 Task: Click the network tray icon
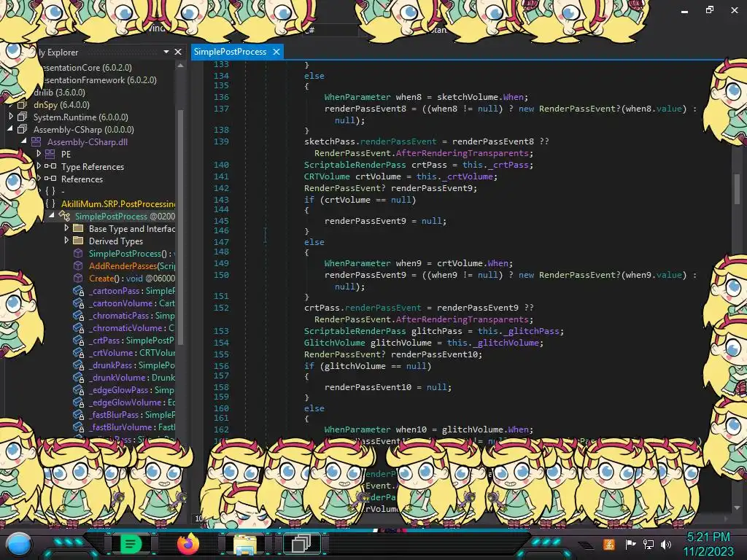coord(649,544)
